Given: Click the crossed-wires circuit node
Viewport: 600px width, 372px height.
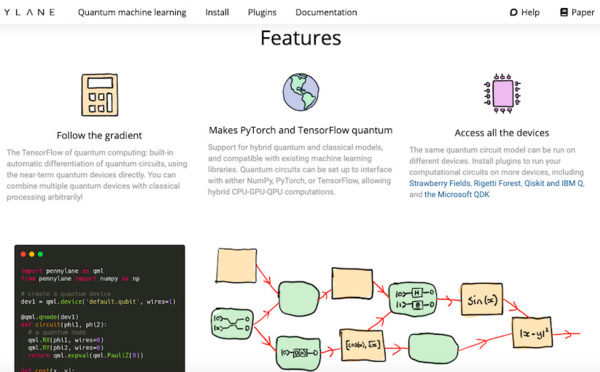Looking at the screenshot, I should pyautogui.click(x=232, y=324).
